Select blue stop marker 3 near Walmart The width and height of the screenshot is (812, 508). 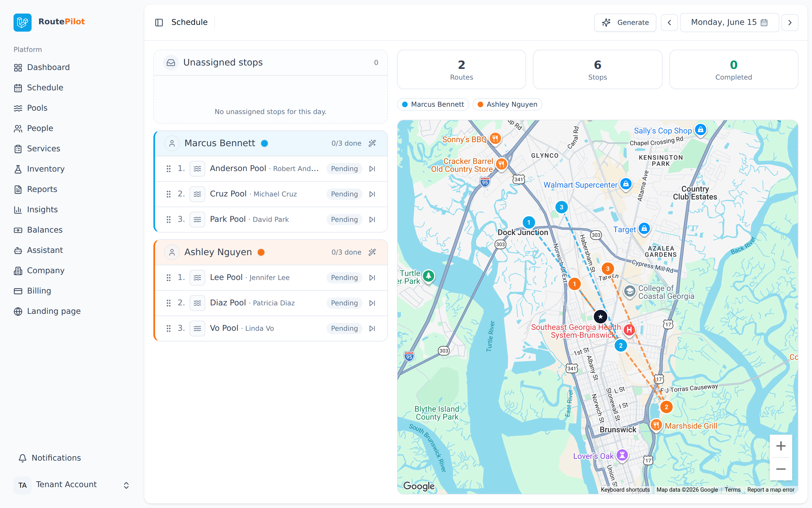[x=561, y=207]
